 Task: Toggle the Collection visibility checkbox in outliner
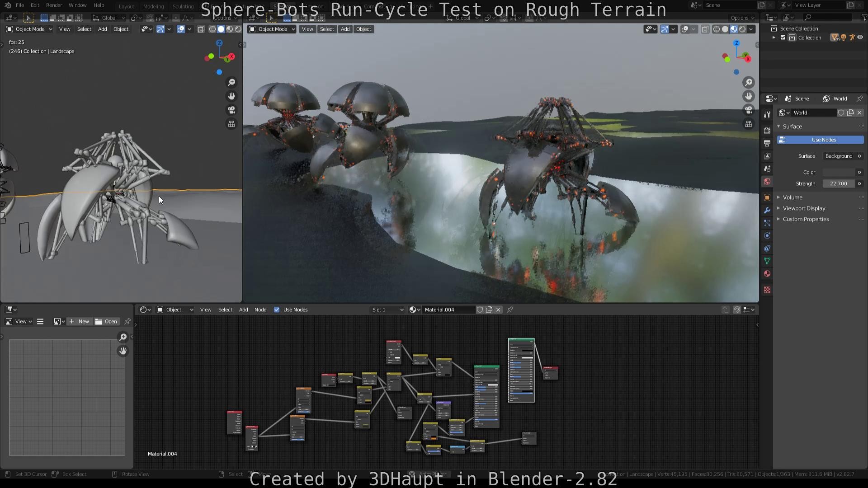click(783, 38)
